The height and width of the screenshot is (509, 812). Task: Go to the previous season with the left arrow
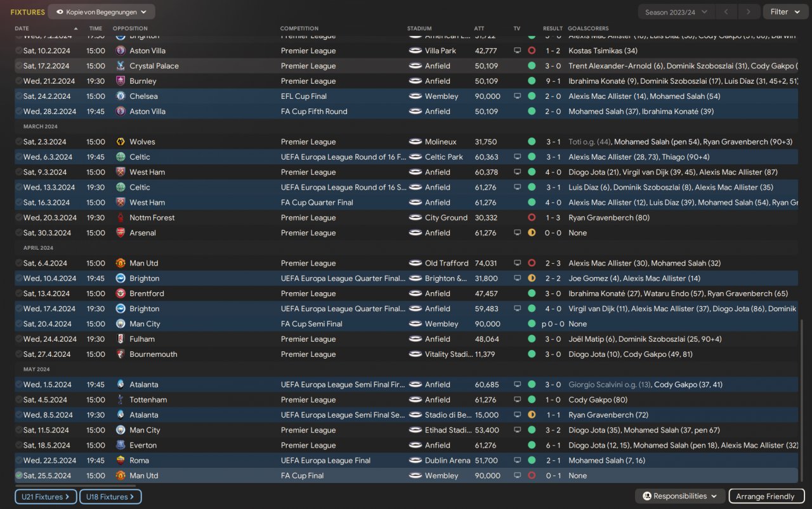pyautogui.click(x=726, y=12)
